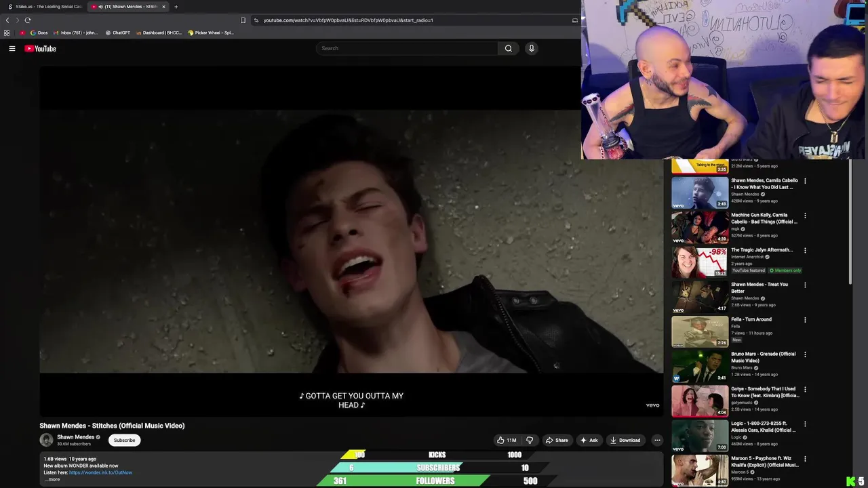Go back with the browser back arrow

(7, 20)
